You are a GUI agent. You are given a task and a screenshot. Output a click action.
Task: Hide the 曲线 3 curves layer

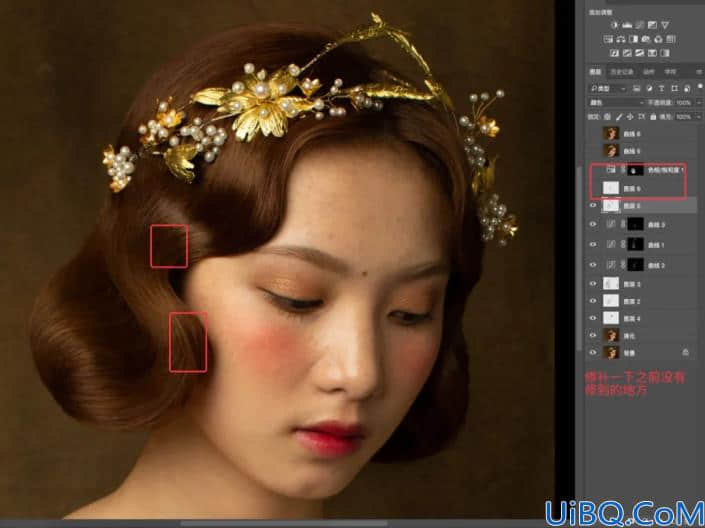(593, 224)
